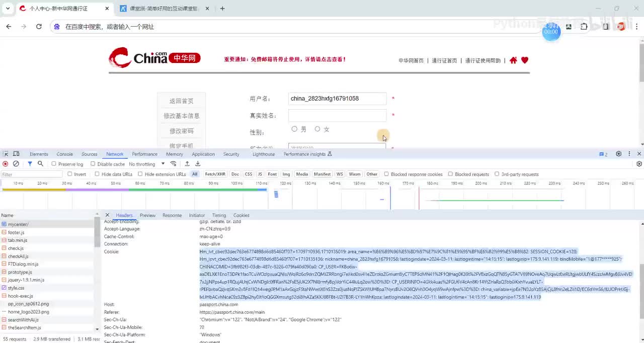The image size is (644, 343).
Task: Toggle the device toolbar icon
Action: click(x=16, y=154)
